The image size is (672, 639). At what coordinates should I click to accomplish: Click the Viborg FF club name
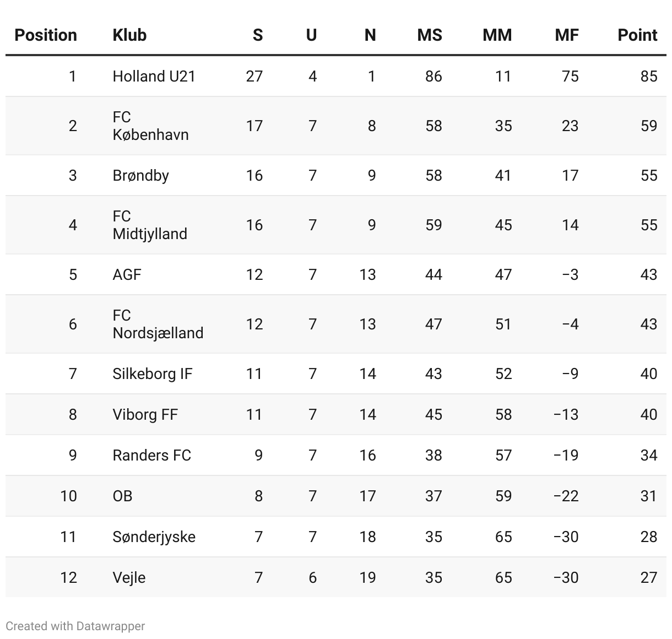pos(145,414)
